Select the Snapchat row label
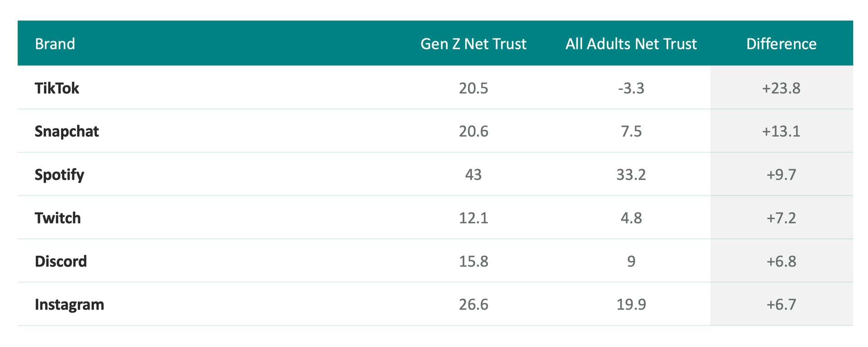 pyautogui.click(x=67, y=131)
